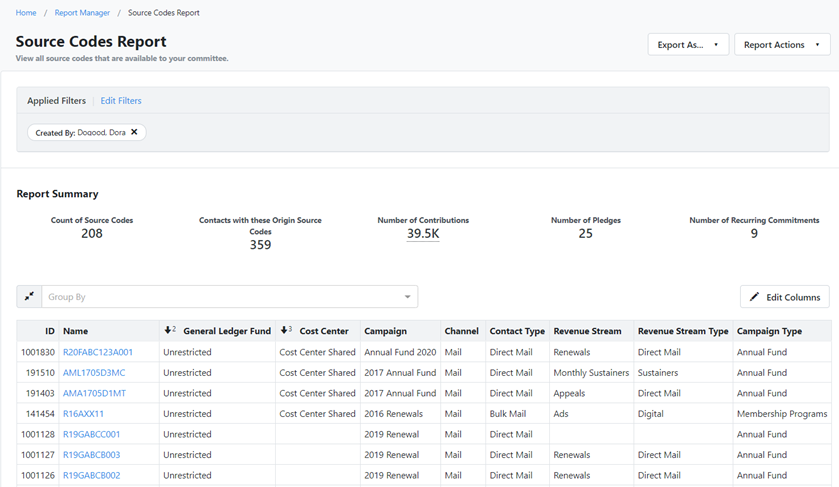This screenshot has width=839, height=487.
Task: Sort by the Campaign column header
Action: pos(385,331)
